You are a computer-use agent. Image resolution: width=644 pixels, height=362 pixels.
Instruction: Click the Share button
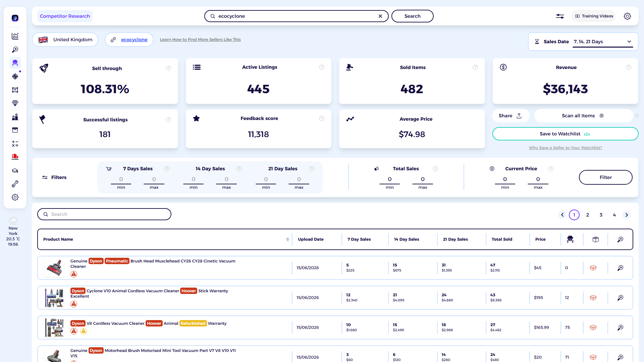point(511,116)
